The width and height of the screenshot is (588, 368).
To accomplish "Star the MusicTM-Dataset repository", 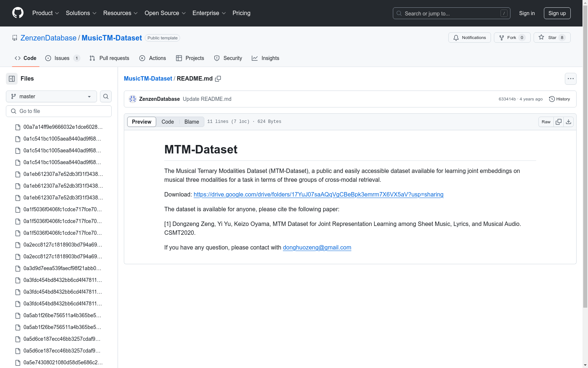I will pyautogui.click(x=552, y=38).
